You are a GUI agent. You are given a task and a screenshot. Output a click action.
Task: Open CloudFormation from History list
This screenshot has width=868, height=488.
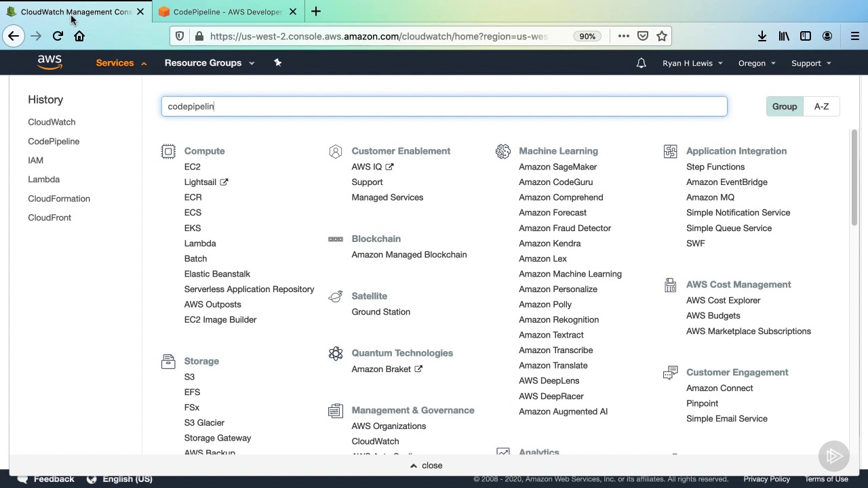click(59, 199)
